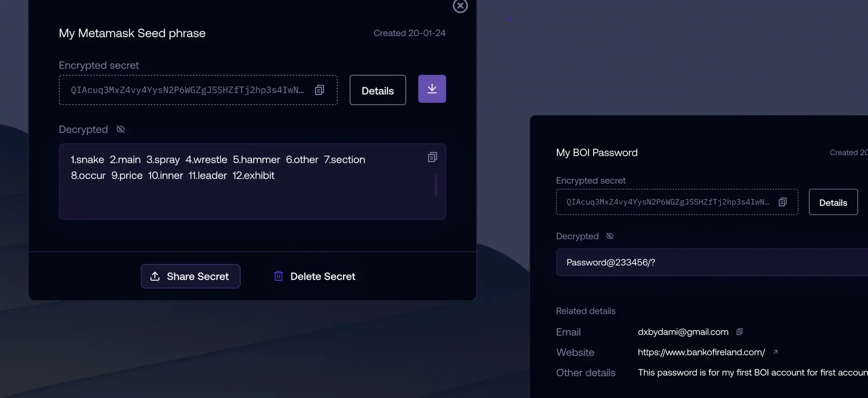Click the Password@233456/? decrypted field
The image size is (868, 398).
[x=712, y=262]
